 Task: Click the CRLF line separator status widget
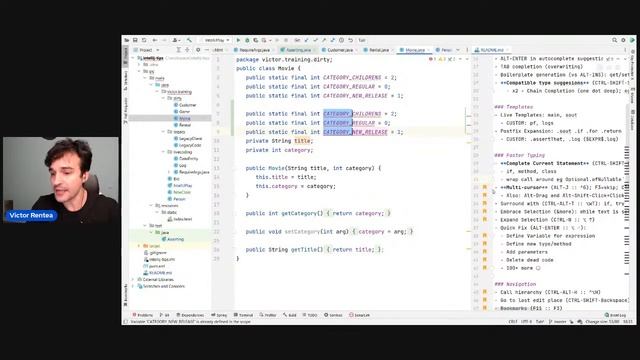point(513,322)
